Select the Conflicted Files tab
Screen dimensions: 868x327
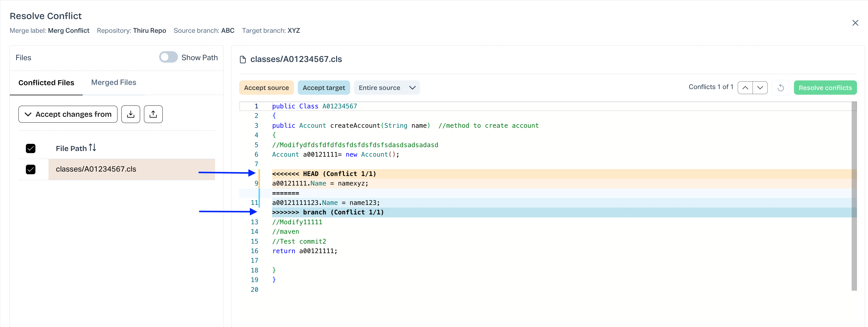46,83
